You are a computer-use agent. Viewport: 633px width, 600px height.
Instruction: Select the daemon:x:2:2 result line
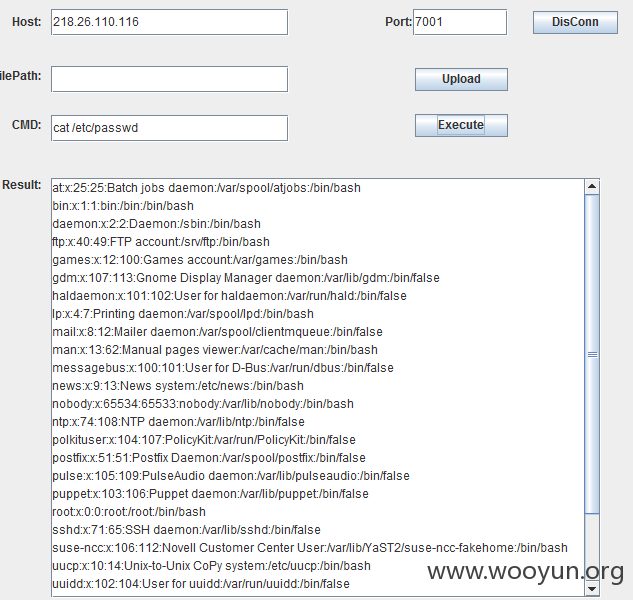pyautogui.click(x=156, y=224)
